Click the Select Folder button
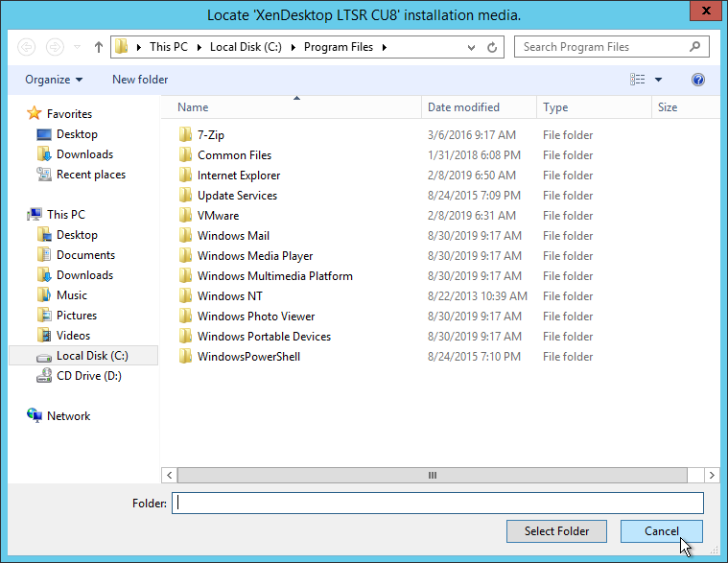The height and width of the screenshot is (563, 728). [556, 531]
